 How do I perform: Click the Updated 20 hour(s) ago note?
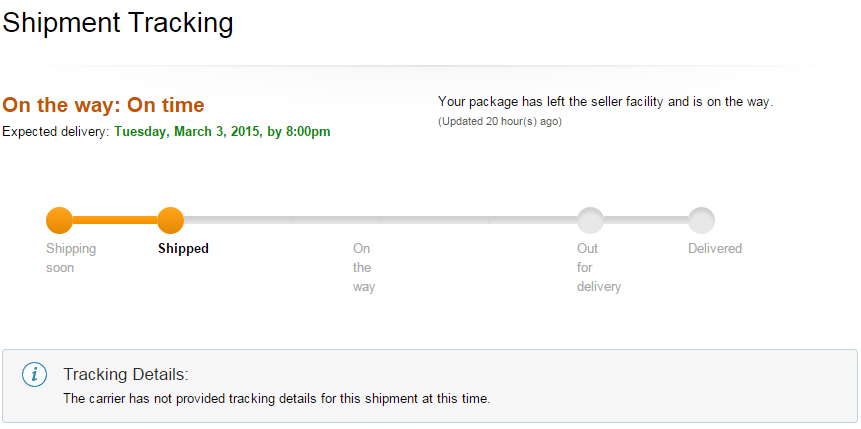tap(500, 121)
